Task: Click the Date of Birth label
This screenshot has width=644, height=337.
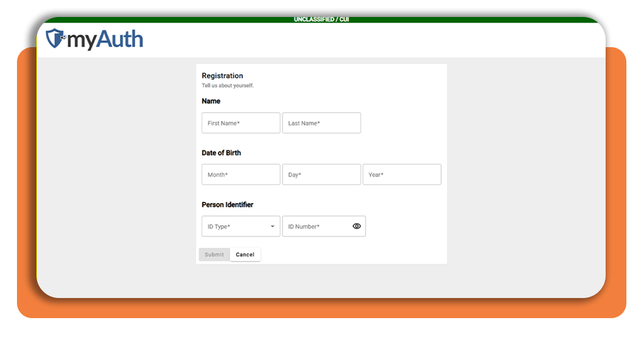Action: click(221, 153)
